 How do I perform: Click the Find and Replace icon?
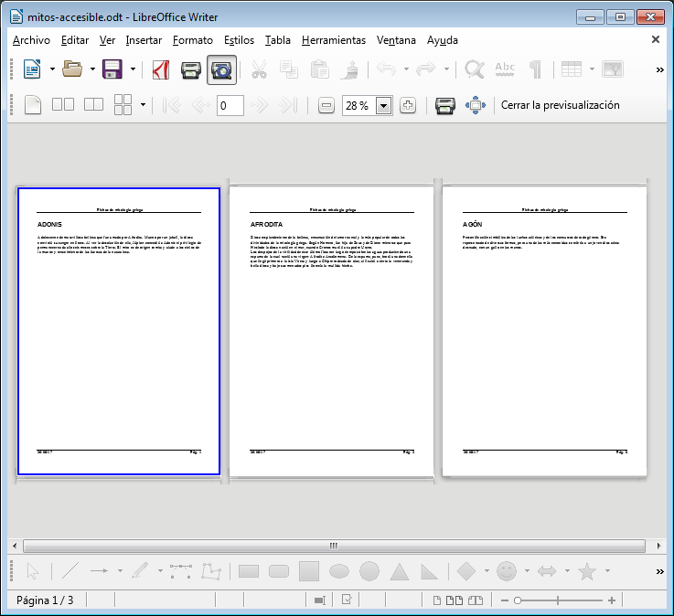point(475,69)
